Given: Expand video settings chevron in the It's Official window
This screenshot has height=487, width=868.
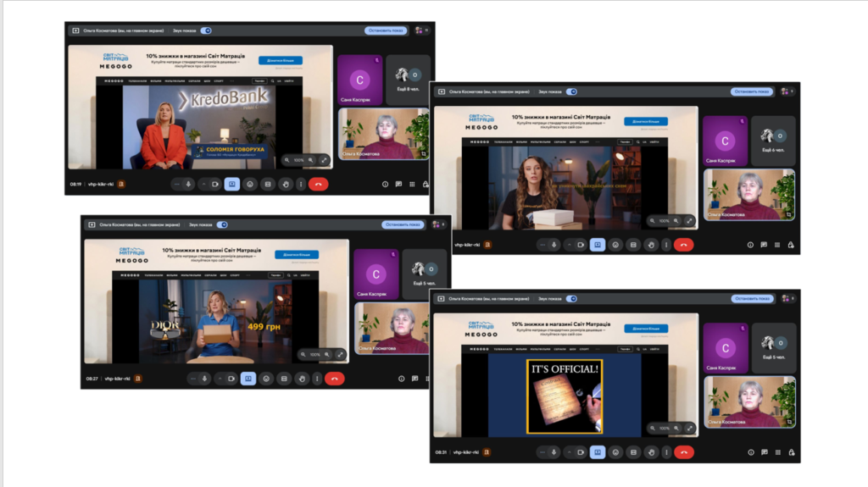Looking at the screenshot, I should pos(569,452).
